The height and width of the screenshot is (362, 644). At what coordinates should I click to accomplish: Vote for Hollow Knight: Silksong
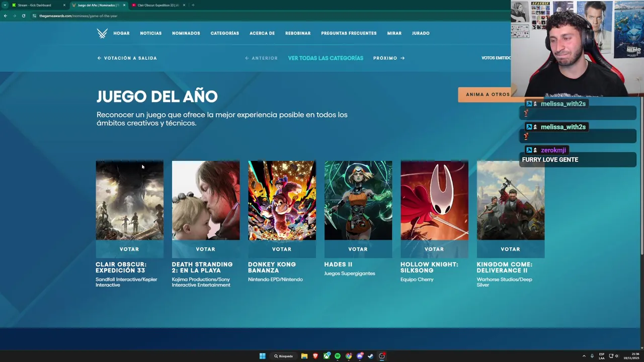coord(434,249)
